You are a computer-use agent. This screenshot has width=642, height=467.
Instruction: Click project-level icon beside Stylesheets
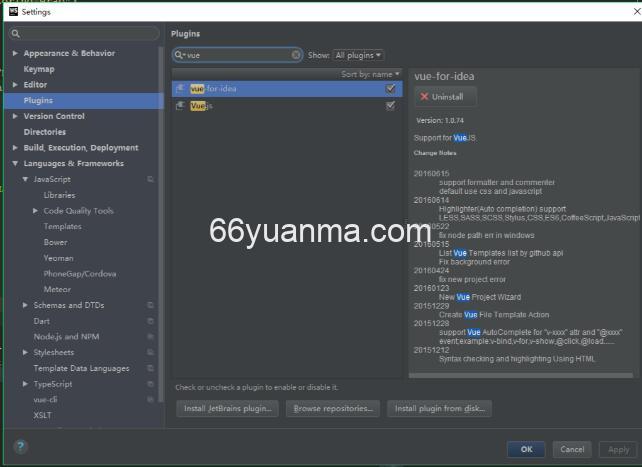click(x=150, y=352)
